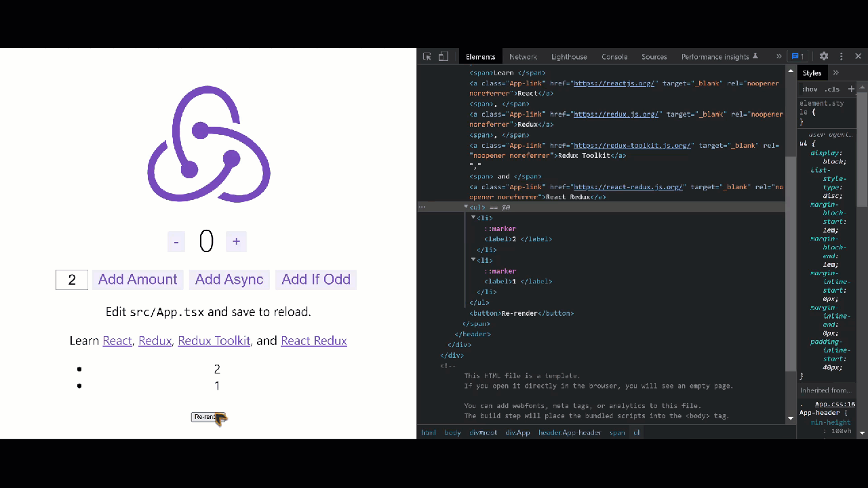Switch to the Console tab

(x=614, y=56)
